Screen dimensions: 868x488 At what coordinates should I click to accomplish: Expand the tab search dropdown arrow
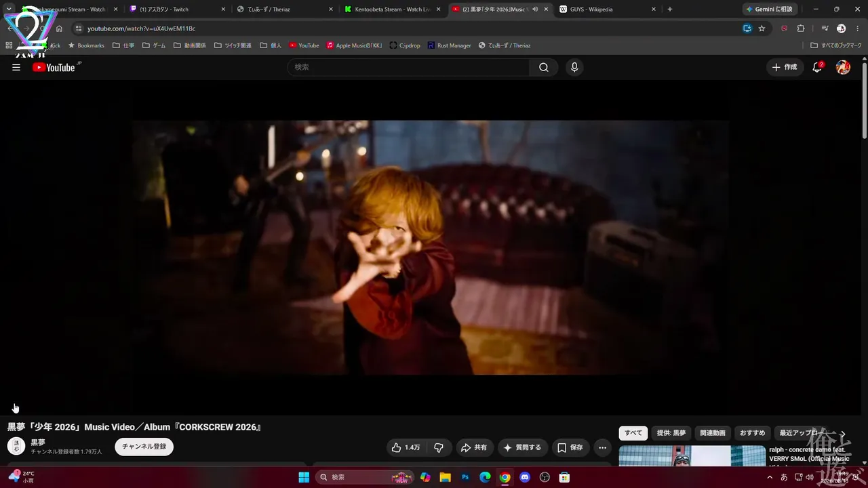(x=9, y=9)
